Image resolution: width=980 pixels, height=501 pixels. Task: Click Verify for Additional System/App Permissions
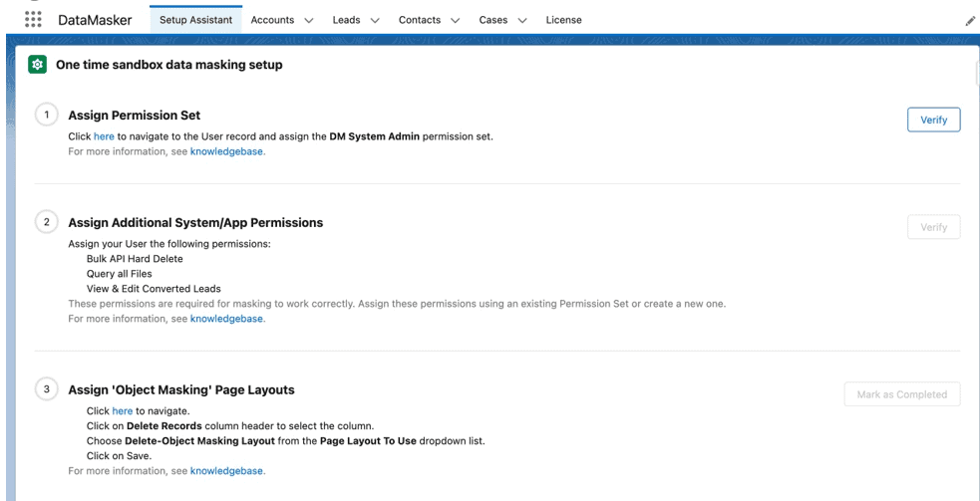tap(933, 227)
